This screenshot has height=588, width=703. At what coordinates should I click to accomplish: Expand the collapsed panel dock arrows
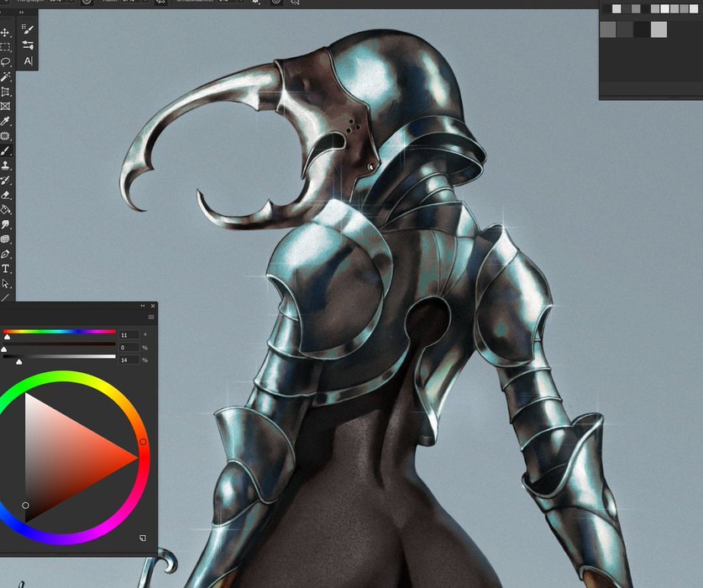click(22, 13)
